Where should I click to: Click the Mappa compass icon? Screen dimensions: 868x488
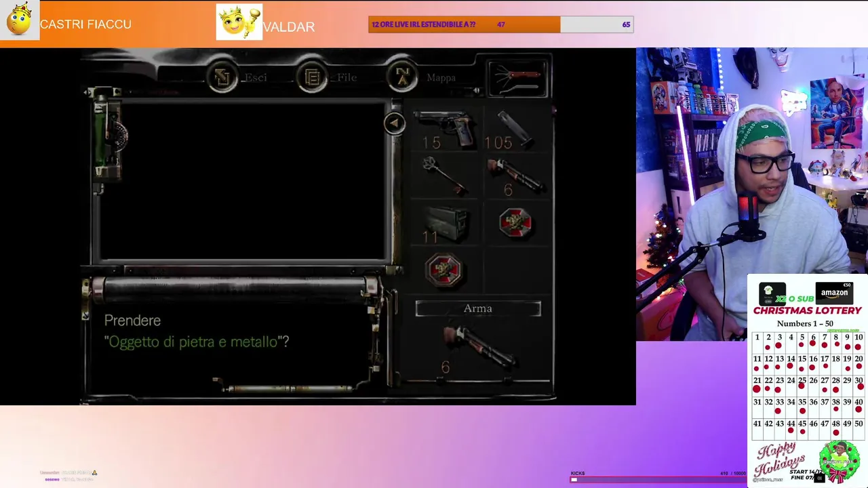click(403, 77)
